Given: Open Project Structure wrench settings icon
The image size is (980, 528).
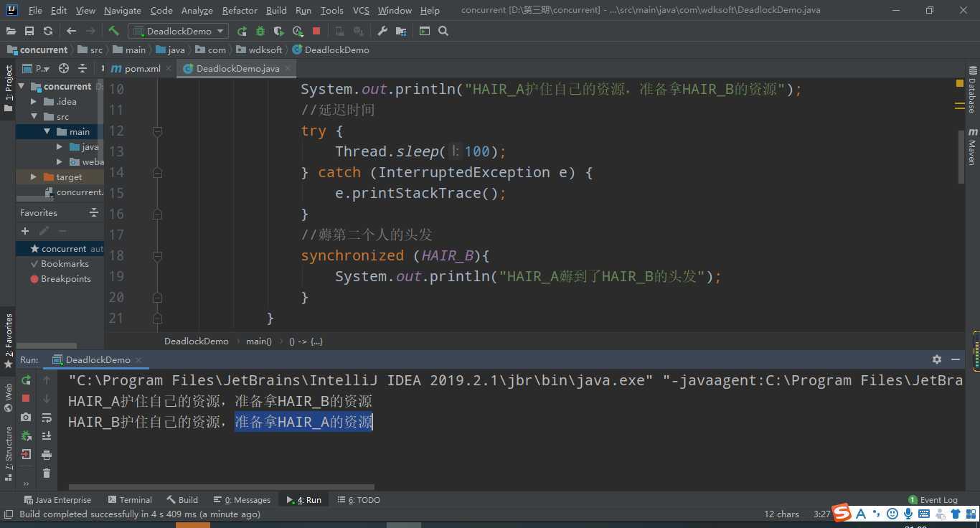Looking at the screenshot, I should [x=382, y=31].
